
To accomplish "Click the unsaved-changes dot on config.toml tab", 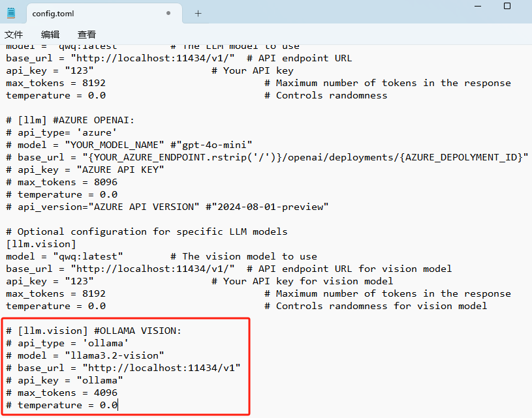I will (x=168, y=13).
